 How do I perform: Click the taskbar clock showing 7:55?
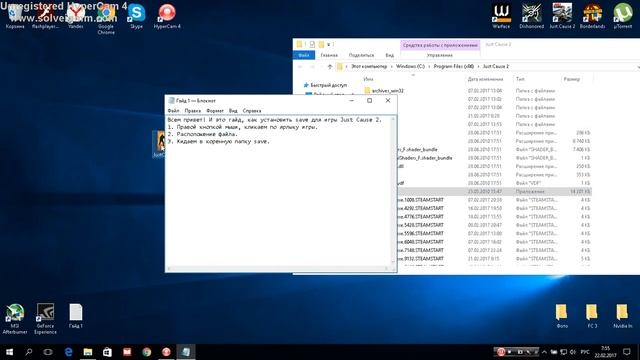coord(605,352)
